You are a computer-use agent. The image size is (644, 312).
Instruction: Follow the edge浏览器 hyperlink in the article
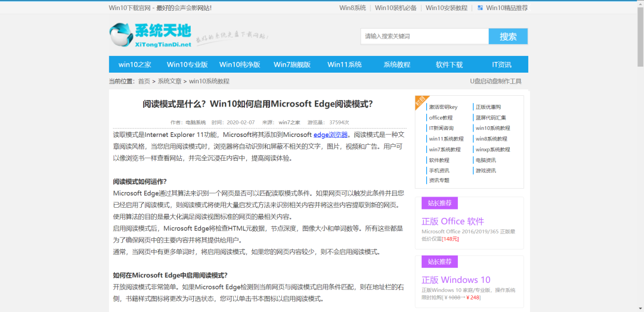coord(330,135)
